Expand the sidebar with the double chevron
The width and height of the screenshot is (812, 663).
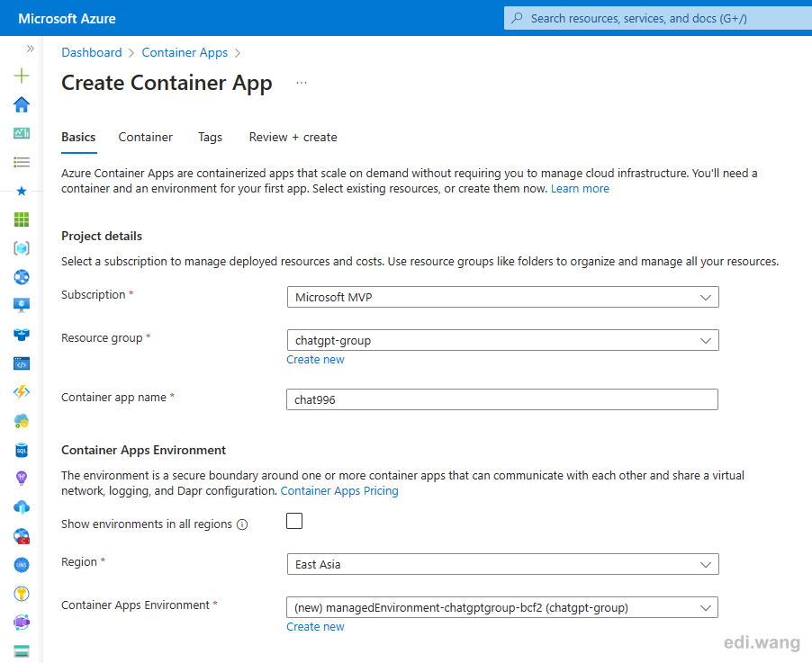coord(30,49)
